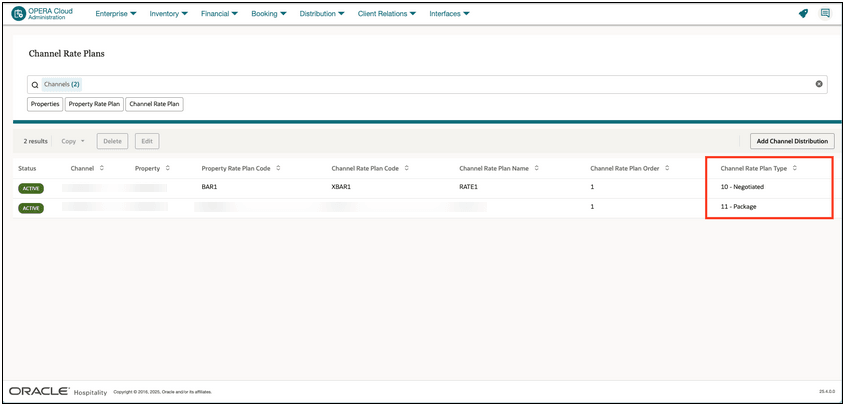This screenshot has height=406, width=845.
Task: Click the search magnifier icon
Action: 35,85
